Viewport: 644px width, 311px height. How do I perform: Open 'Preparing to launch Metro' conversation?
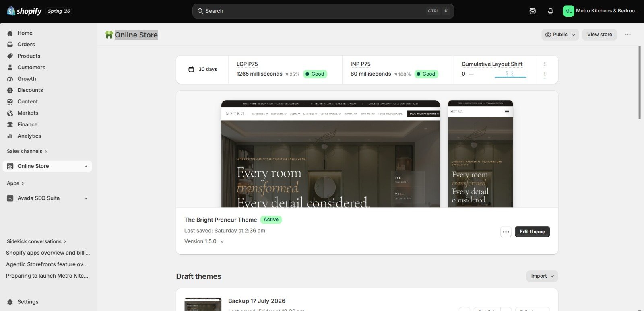[47, 276]
